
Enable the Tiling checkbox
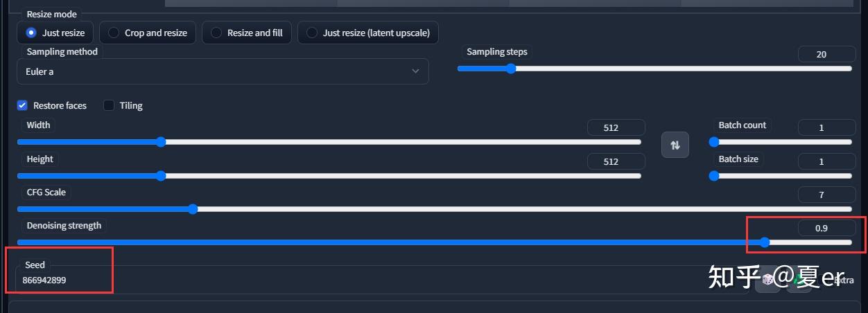point(109,105)
